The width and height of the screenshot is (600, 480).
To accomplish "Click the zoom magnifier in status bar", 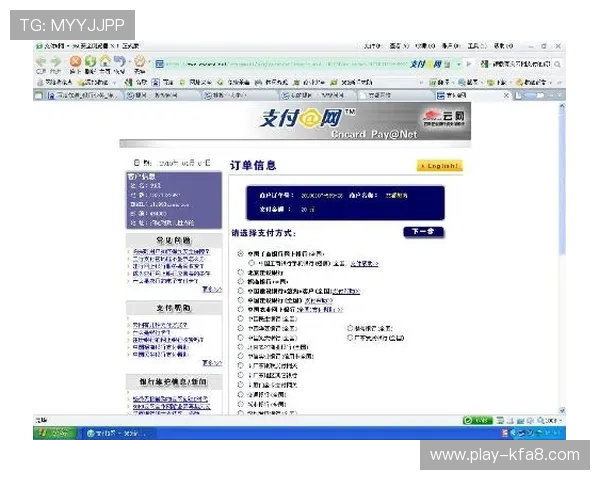I will 541,420.
